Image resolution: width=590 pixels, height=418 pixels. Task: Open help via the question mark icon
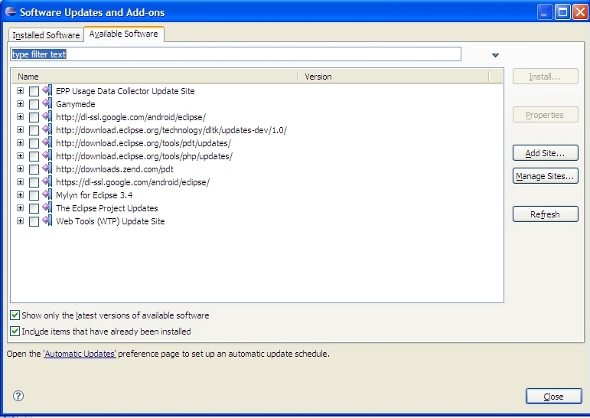point(18,395)
